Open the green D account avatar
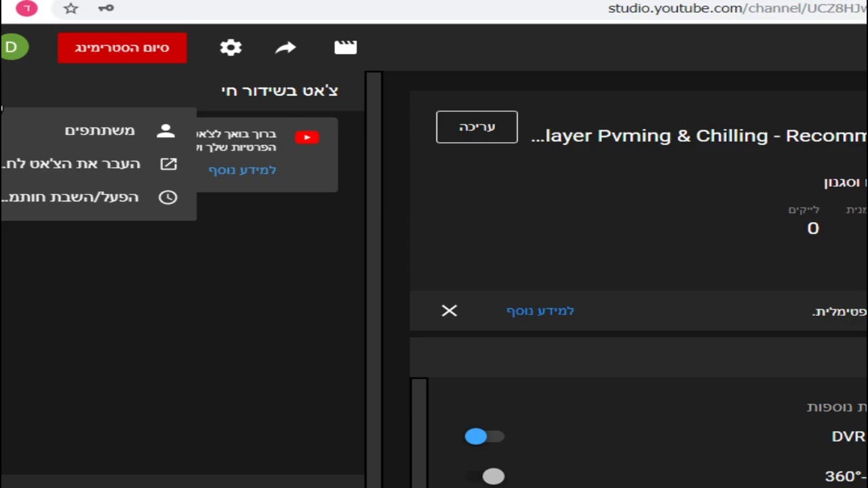 click(14, 47)
